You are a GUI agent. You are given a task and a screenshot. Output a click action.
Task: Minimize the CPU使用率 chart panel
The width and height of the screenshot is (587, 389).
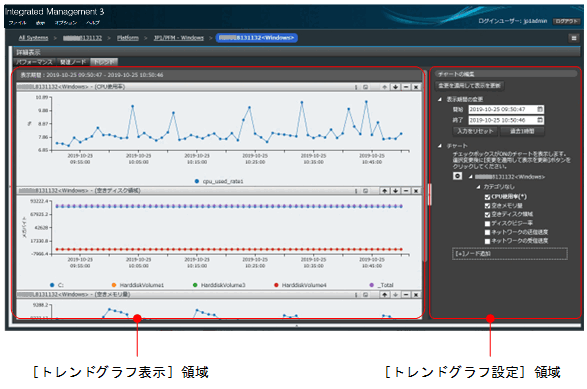coord(406,87)
